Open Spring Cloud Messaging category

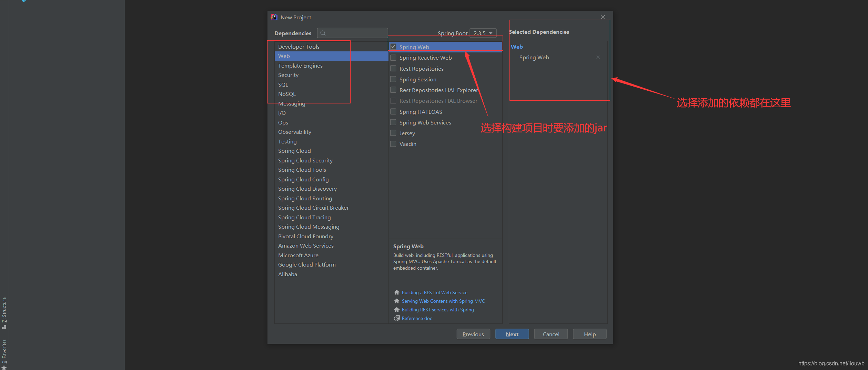(x=331, y=227)
